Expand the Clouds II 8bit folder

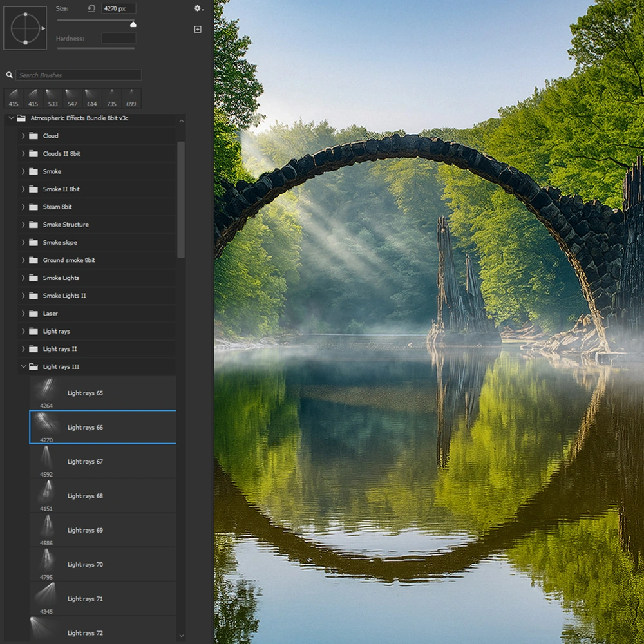(x=24, y=154)
